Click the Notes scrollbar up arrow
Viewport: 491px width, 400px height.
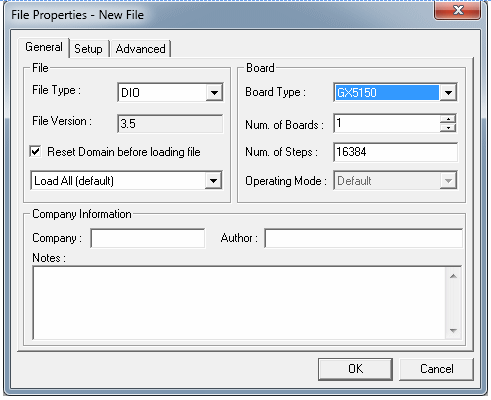[x=453, y=276]
